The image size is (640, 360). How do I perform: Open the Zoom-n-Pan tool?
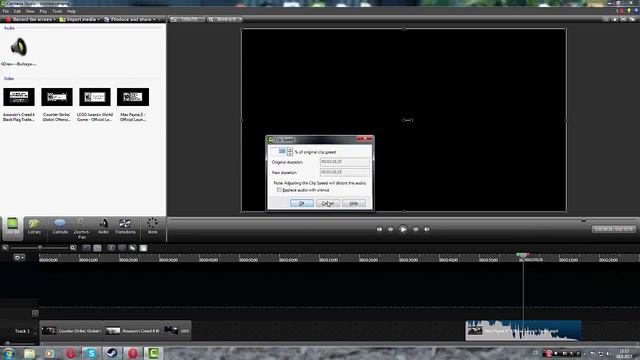pos(82,228)
